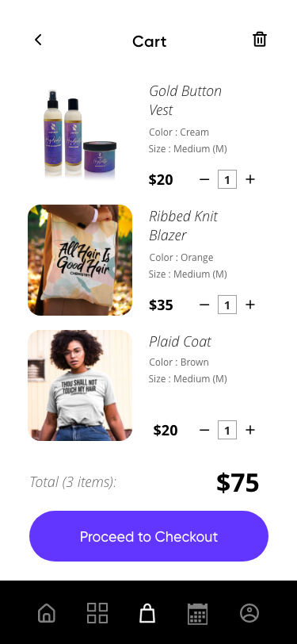Open the categories grid icon

(97, 613)
